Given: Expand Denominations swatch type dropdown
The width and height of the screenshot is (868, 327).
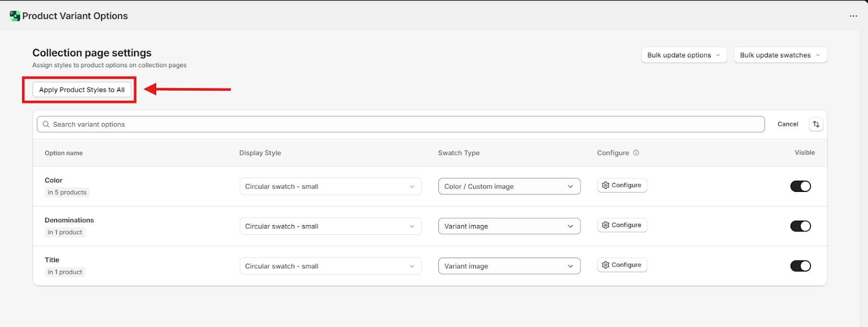Looking at the screenshot, I should [509, 226].
